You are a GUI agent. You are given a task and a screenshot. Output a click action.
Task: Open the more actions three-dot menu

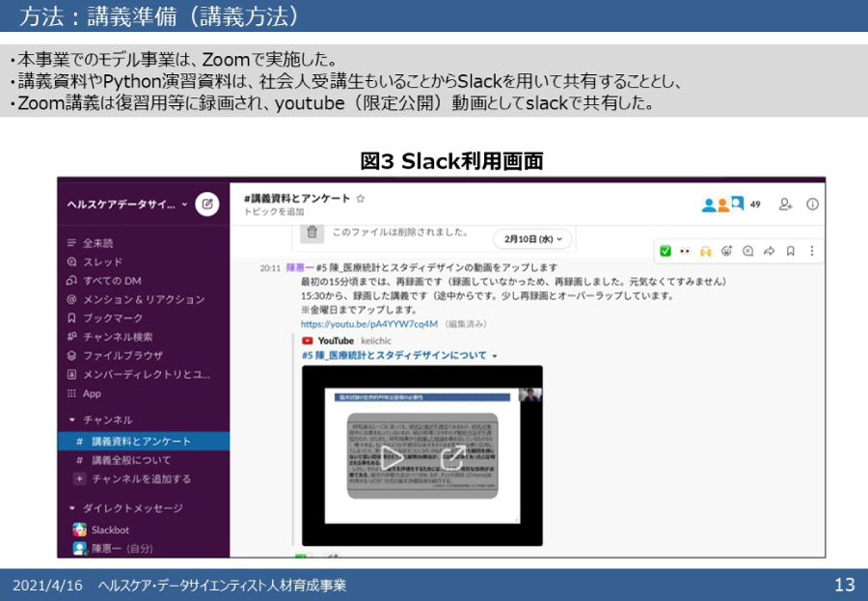point(811,251)
